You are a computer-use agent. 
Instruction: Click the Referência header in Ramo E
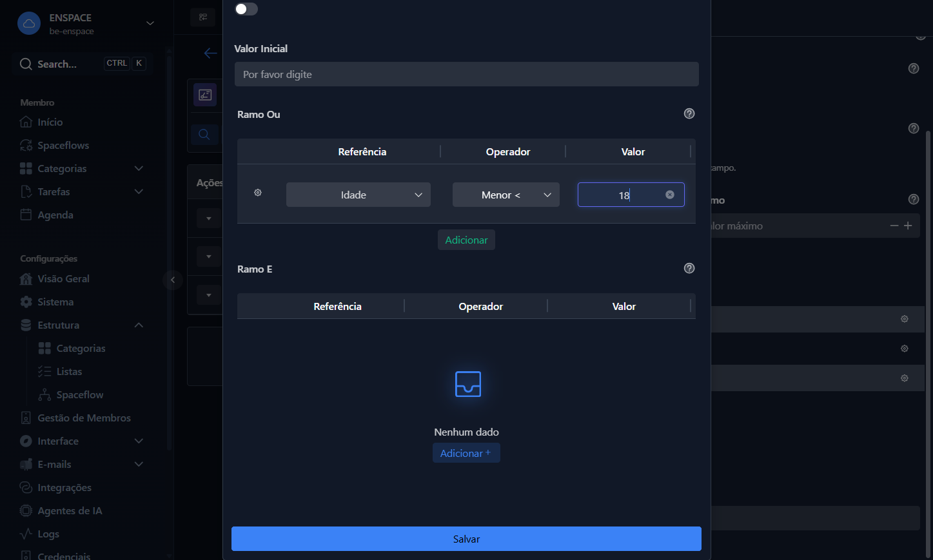tap(337, 306)
